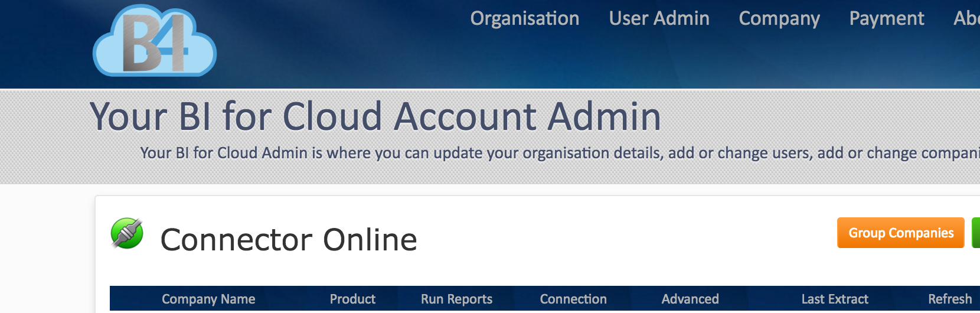This screenshot has width=980, height=313.
Task: Click the B4 cloud logo
Action: (x=155, y=40)
